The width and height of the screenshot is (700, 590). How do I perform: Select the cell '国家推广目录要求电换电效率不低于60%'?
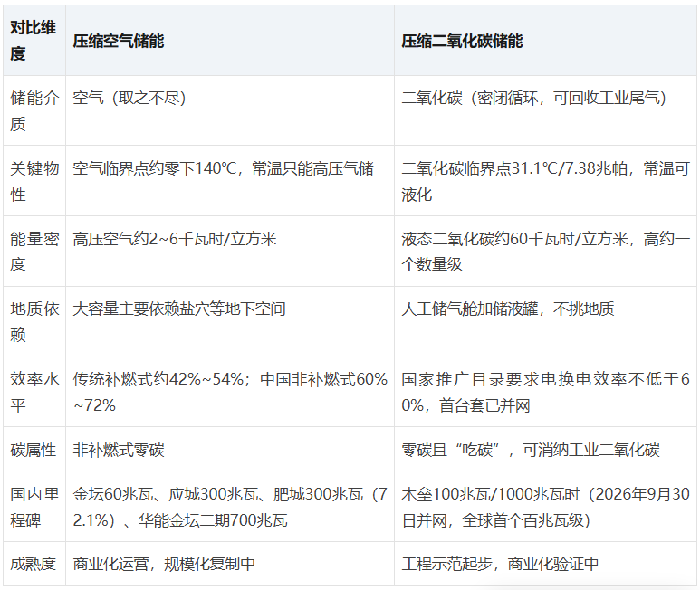coord(545,392)
